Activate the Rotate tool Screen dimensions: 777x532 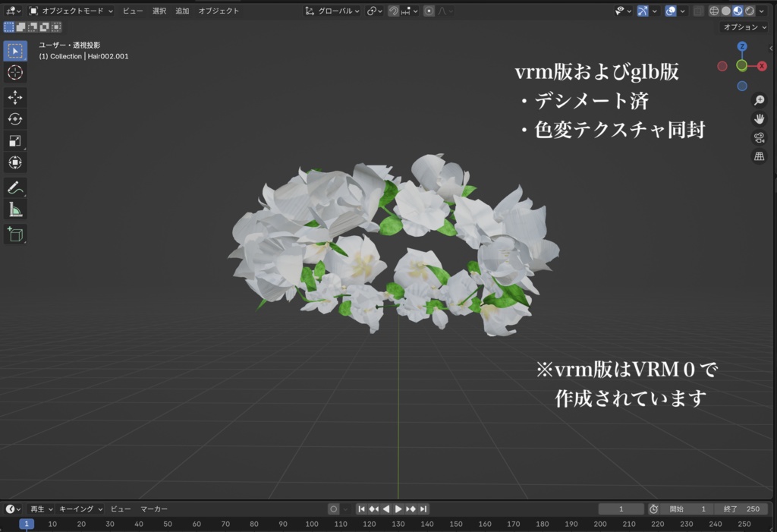pos(14,119)
